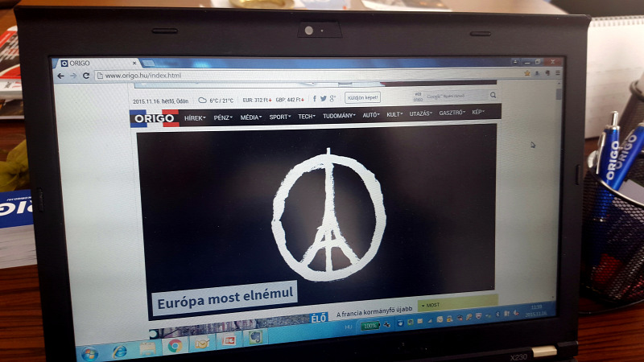644x362 pixels.
Task: Close the ORIGO browser tab
Action: point(134,64)
